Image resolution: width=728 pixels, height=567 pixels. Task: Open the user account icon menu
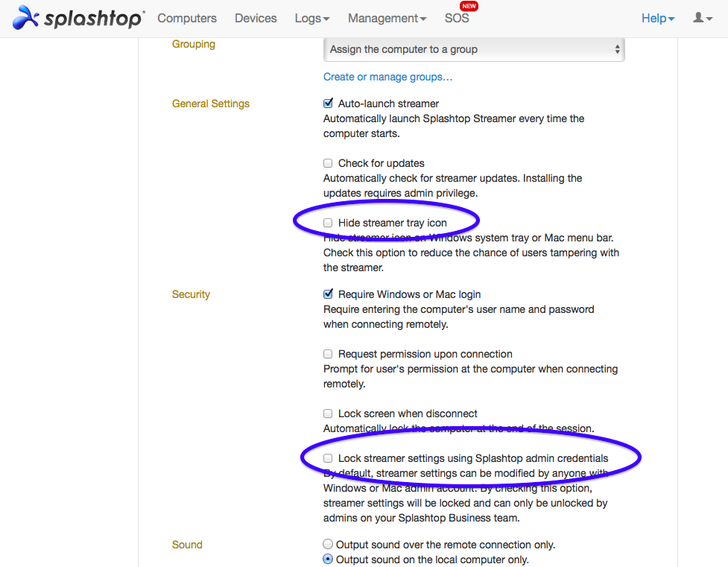(703, 18)
